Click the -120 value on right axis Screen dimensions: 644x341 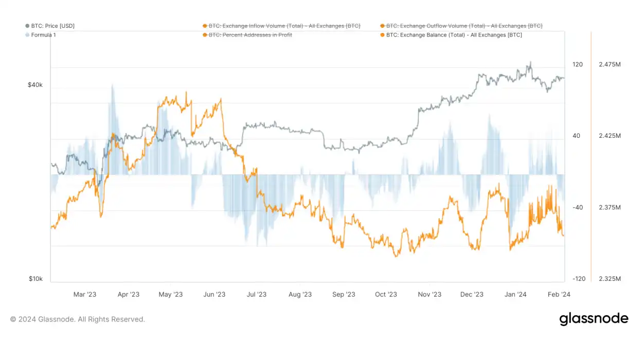[x=578, y=279]
